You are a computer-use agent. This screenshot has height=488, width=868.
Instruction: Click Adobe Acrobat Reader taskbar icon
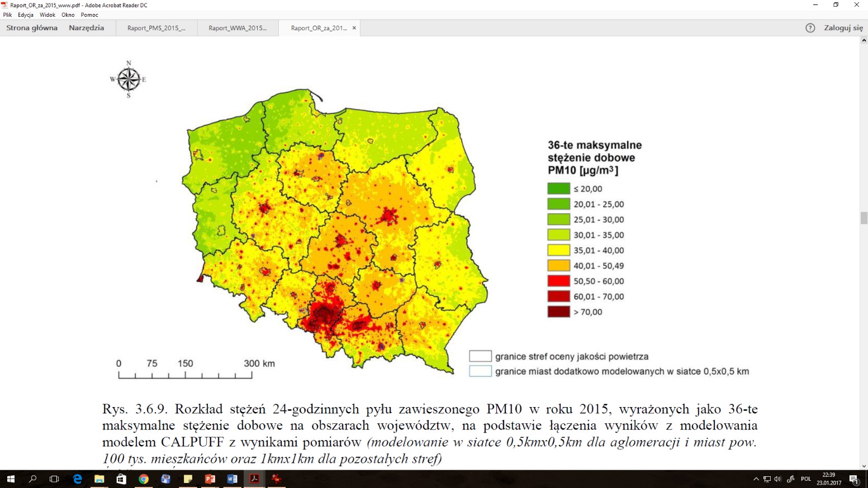(254, 479)
